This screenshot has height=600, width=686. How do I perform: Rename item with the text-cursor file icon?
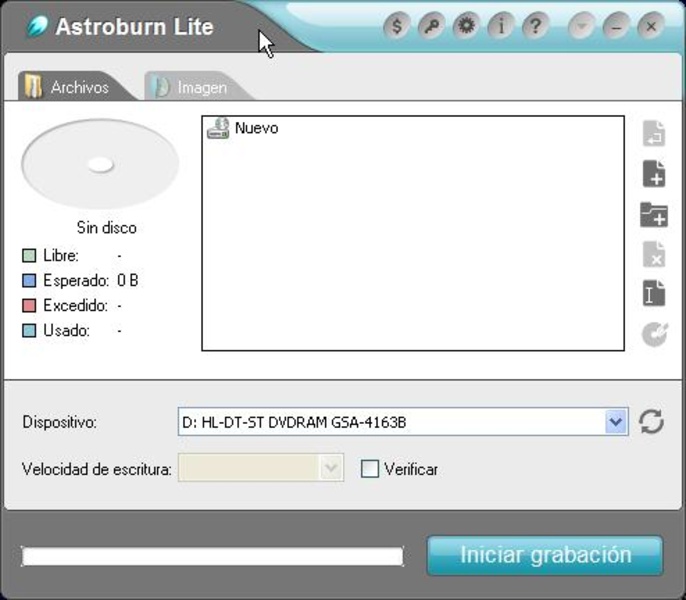654,293
